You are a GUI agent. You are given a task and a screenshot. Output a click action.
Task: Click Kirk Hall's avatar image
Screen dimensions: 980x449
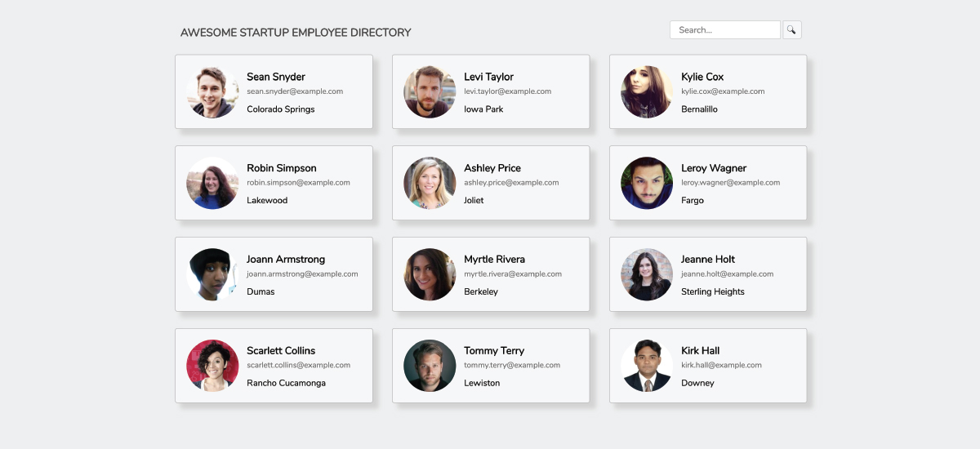tap(647, 367)
